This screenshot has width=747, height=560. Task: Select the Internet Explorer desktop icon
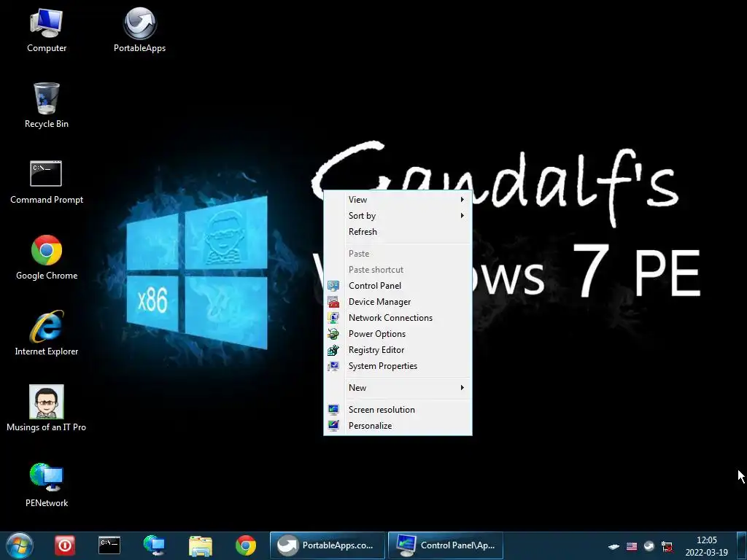[46, 332]
